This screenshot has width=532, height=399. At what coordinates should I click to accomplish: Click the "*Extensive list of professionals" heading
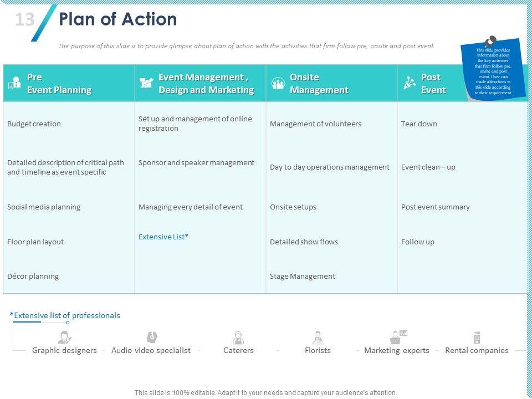tap(65, 315)
